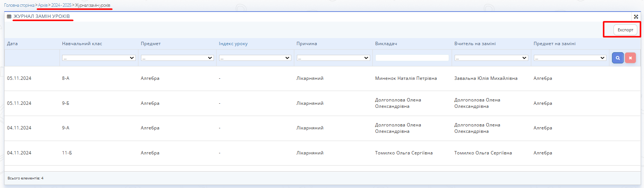
Task: Click the Журнал замін уроків breadcrumb
Action: click(x=93, y=5)
